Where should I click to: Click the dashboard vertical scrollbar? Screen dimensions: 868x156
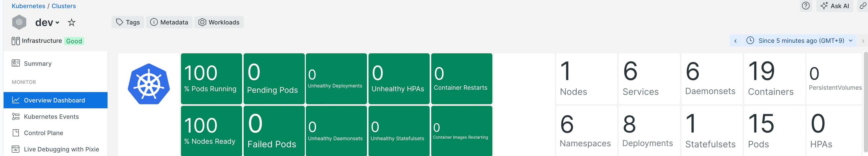[866, 102]
